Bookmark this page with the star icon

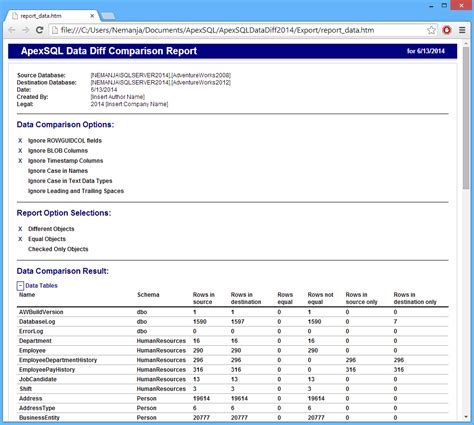coord(431,30)
